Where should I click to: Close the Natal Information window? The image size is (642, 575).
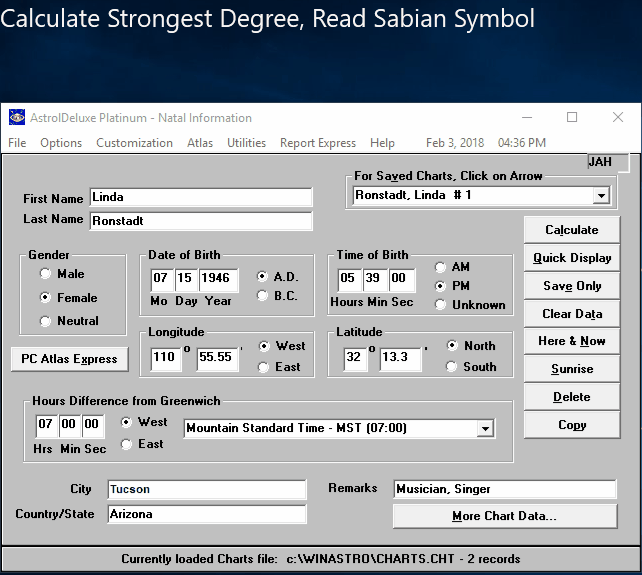click(x=618, y=118)
